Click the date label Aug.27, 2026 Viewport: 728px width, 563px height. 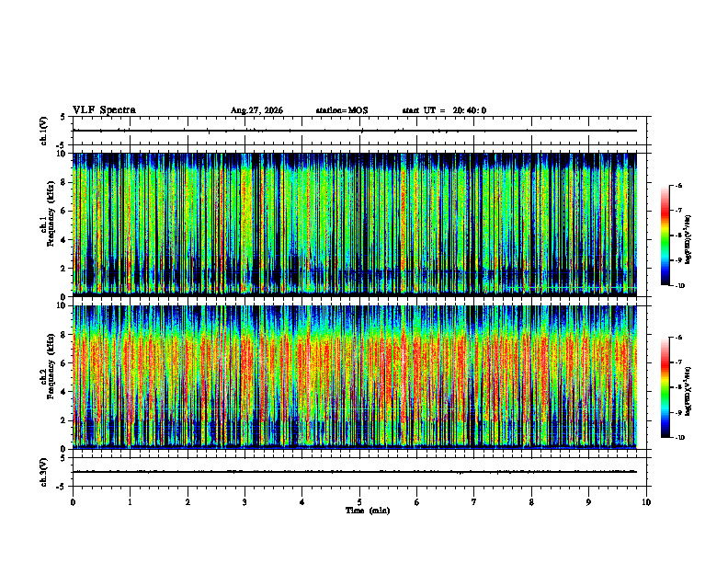click(x=256, y=110)
